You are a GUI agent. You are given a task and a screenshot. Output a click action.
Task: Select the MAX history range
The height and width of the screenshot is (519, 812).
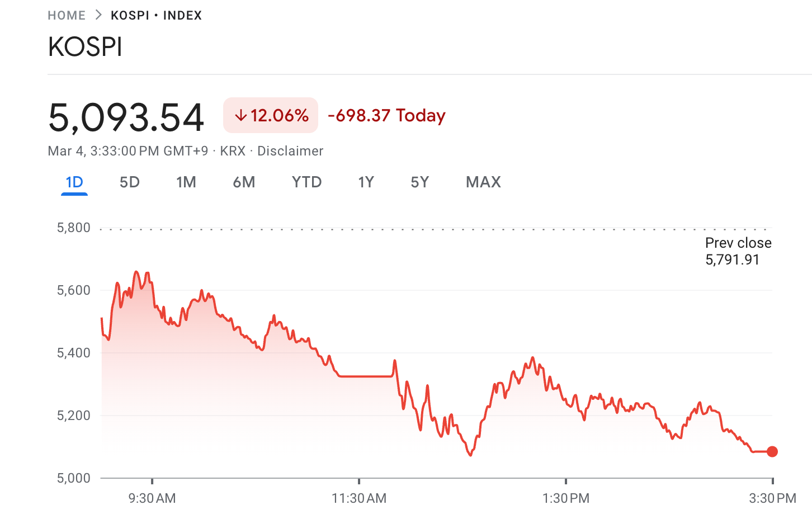tap(483, 182)
